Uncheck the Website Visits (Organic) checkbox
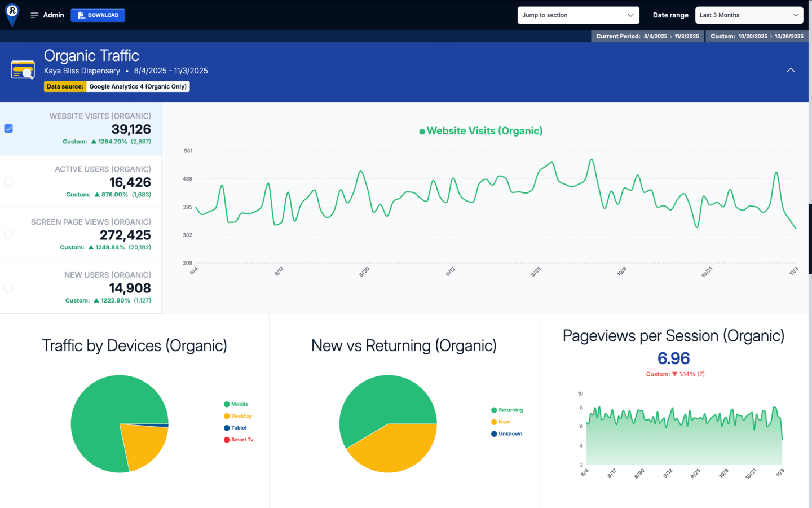The image size is (812, 508). coord(8,129)
